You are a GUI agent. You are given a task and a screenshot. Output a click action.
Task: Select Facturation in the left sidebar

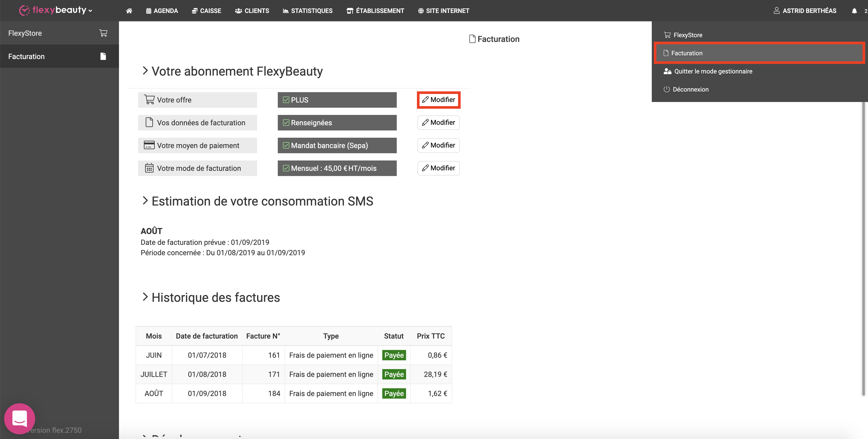click(59, 56)
